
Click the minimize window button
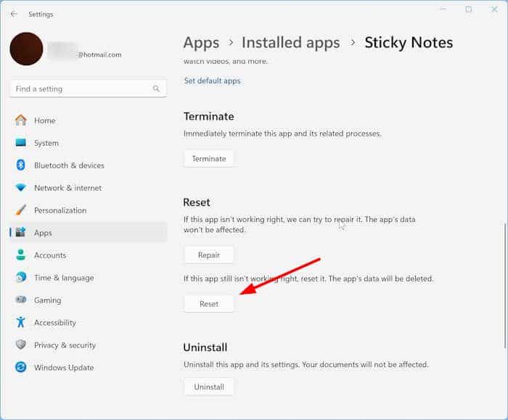point(443,9)
